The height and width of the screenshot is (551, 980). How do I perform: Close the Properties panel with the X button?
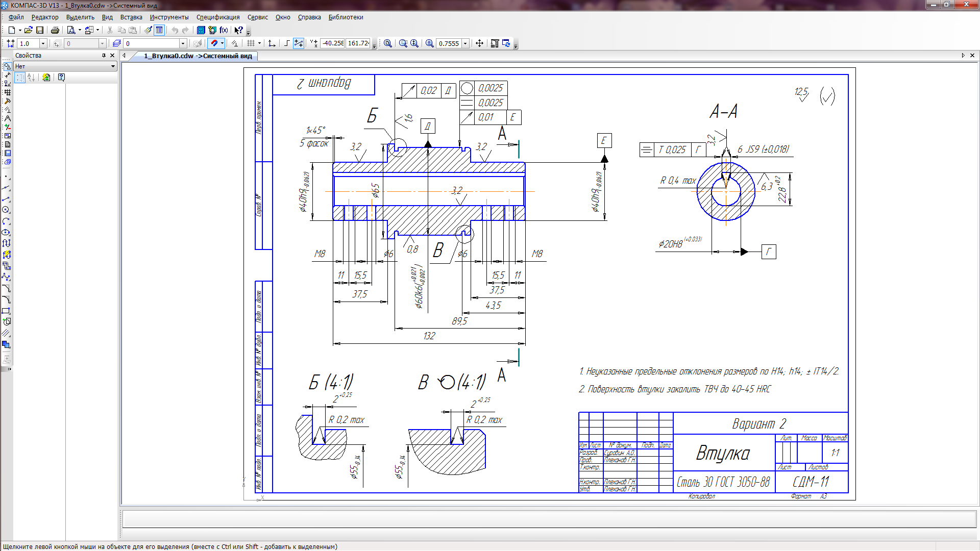click(x=112, y=55)
